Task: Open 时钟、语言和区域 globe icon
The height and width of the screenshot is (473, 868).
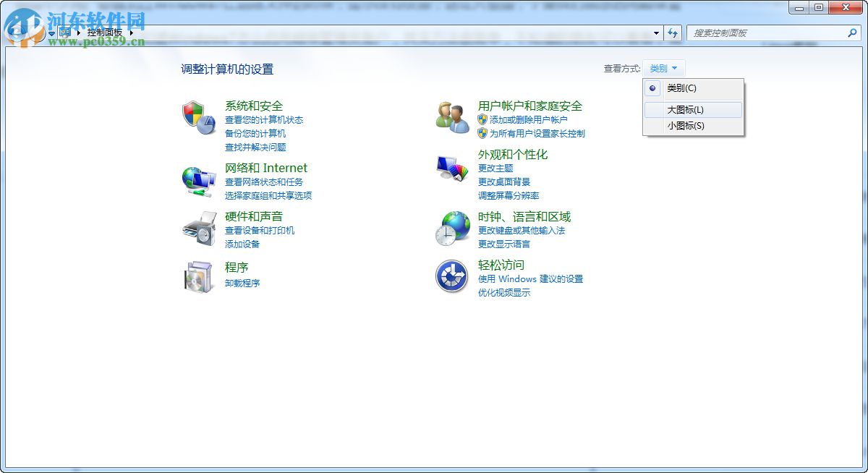Action: 452,229
